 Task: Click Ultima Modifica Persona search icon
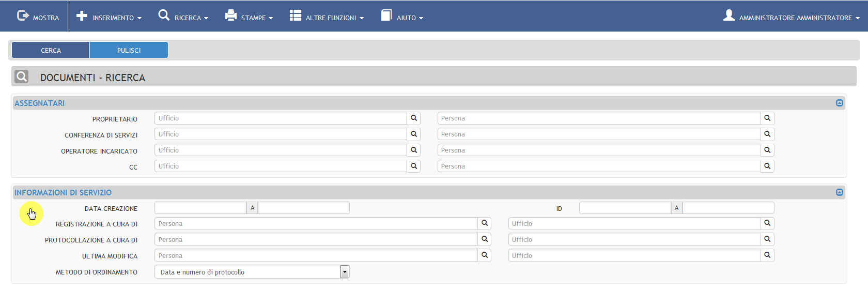tap(484, 255)
